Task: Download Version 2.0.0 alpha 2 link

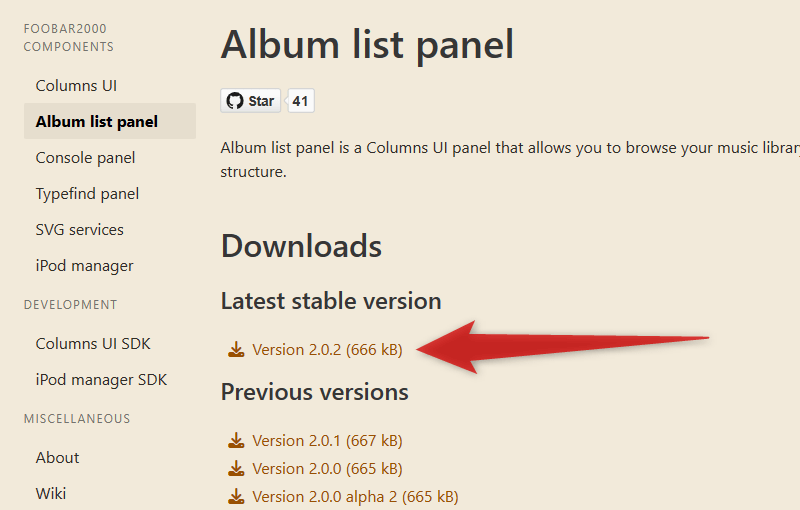Action: [x=355, y=497]
